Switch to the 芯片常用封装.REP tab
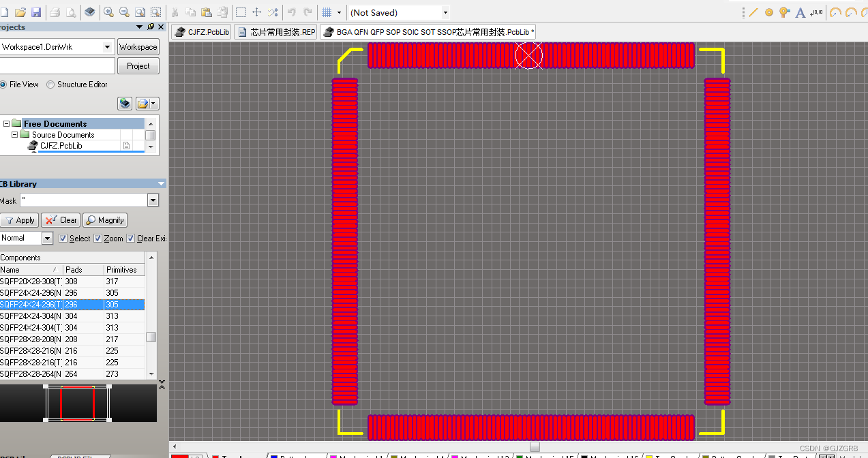The width and height of the screenshot is (868, 458). [277, 32]
